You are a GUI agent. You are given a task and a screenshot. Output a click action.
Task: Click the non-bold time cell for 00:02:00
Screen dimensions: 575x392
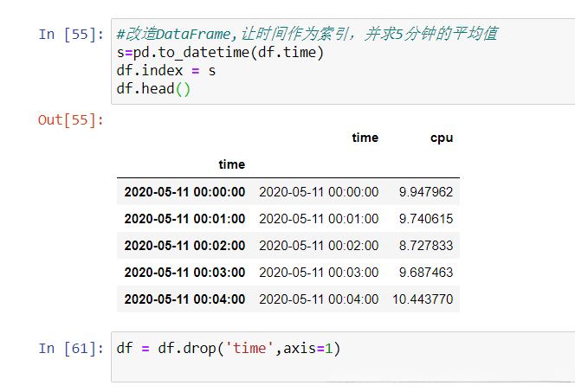(319, 246)
